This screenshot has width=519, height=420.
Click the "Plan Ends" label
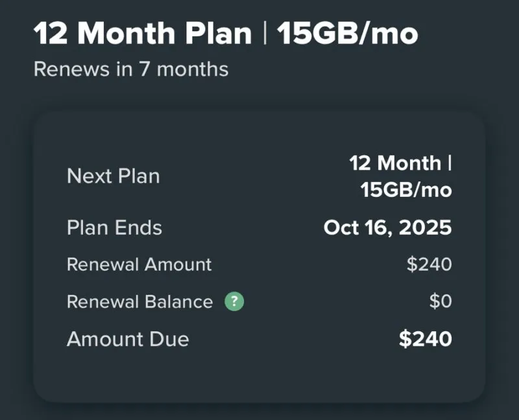tap(114, 227)
